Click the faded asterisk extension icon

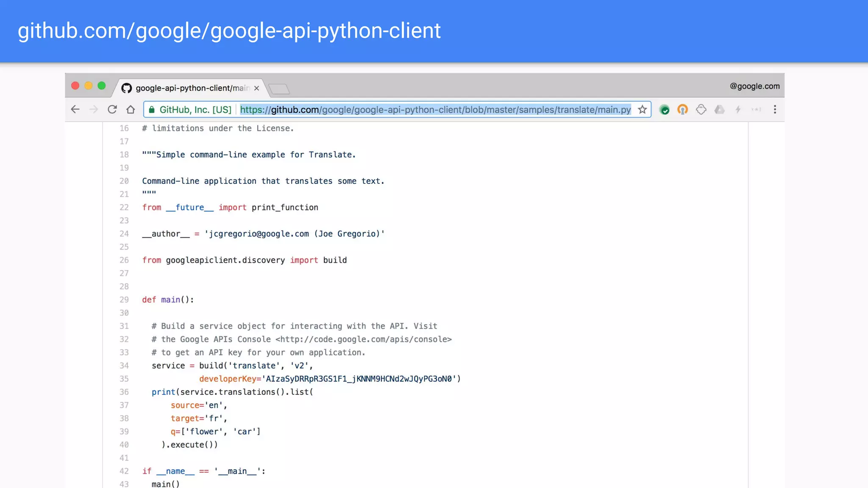pos(756,110)
